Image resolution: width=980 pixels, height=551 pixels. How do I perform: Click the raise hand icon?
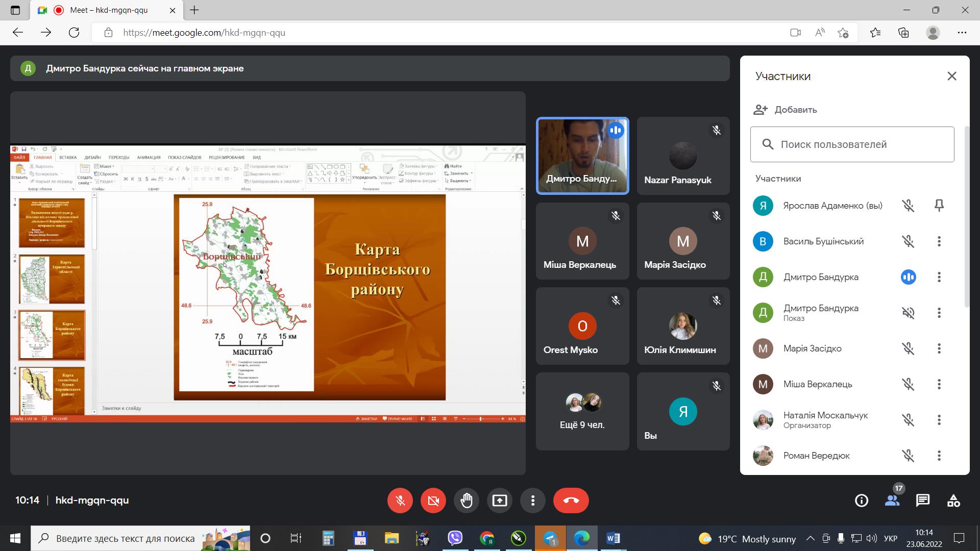pyautogui.click(x=466, y=500)
